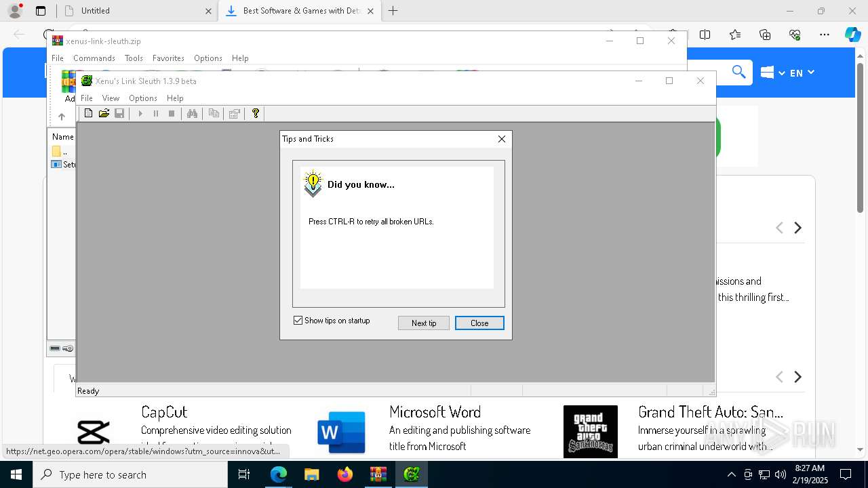Open Task View on the taskbar
The image size is (868, 488).
pos(244,474)
